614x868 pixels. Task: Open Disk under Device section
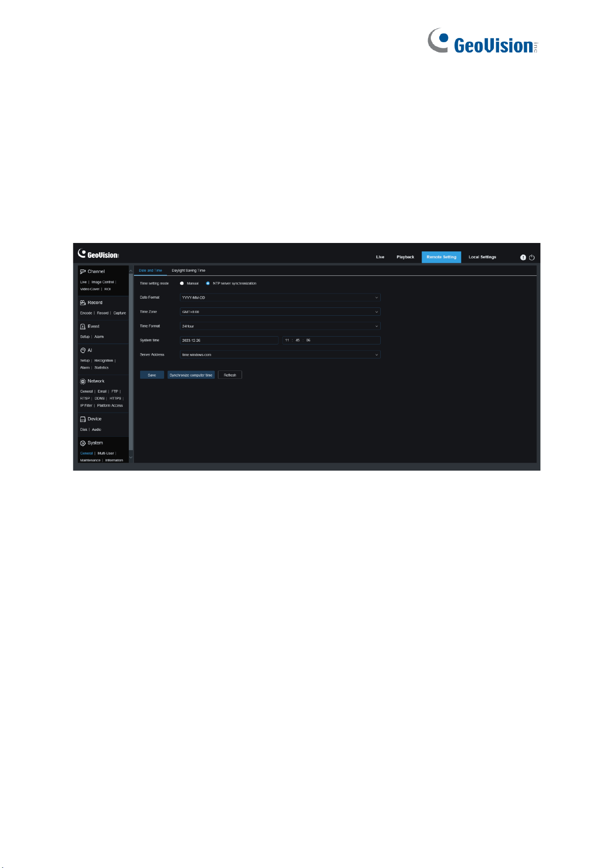83,430
